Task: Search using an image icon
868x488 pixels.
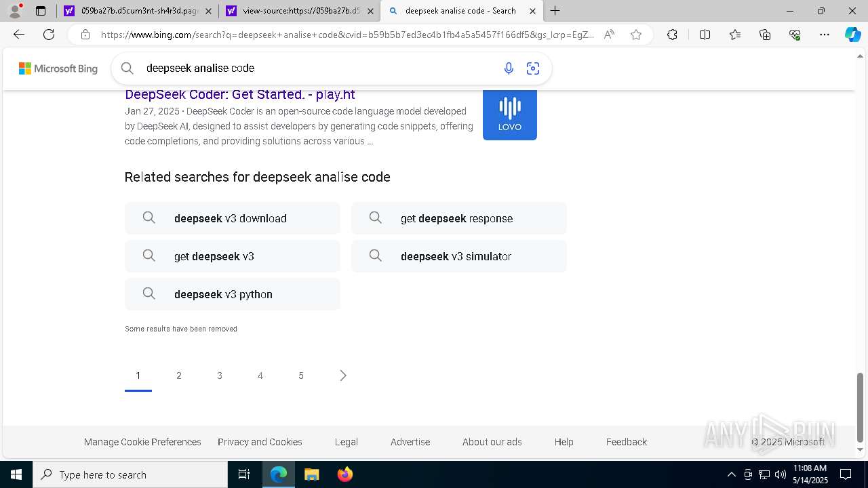Action: click(x=533, y=68)
